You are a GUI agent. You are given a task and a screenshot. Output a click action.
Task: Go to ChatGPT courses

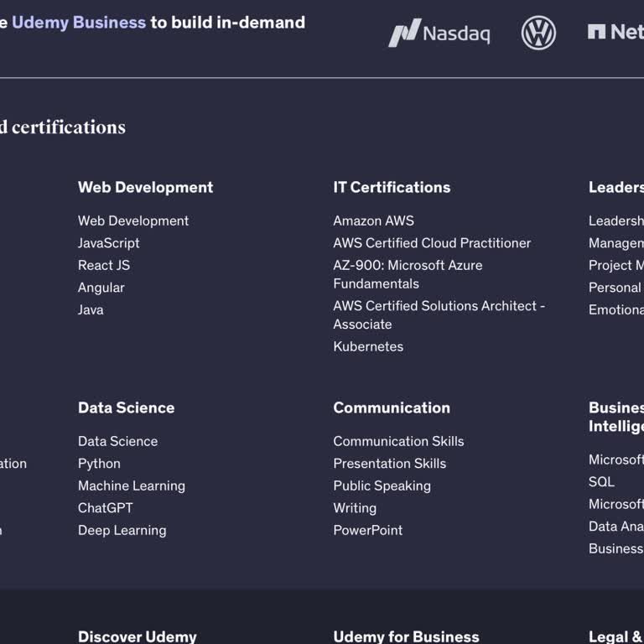tap(106, 508)
